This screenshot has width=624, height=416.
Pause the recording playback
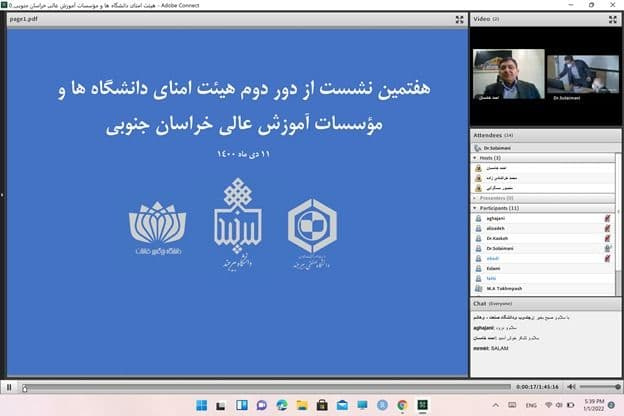9,387
